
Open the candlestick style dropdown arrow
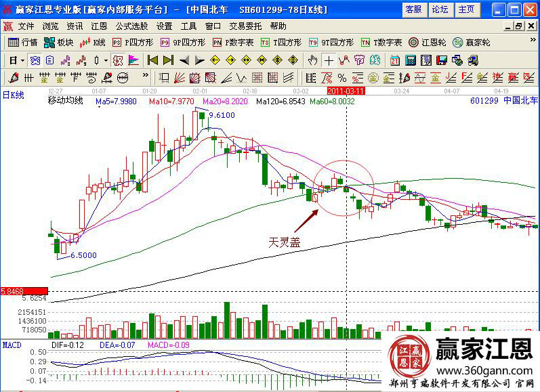(105, 60)
